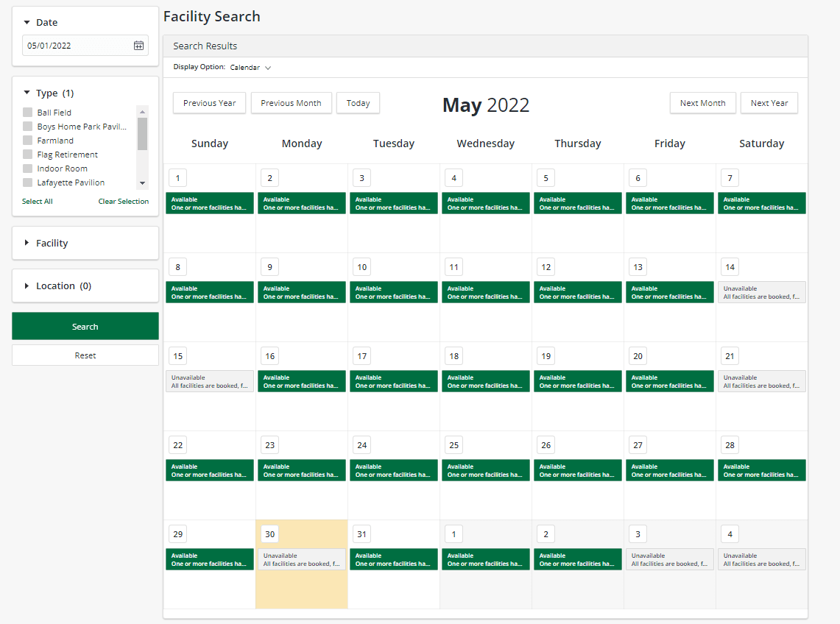This screenshot has height=624, width=840.
Task: Jump to Next Year
Action: pyautogui.click(x=769, y=103)
